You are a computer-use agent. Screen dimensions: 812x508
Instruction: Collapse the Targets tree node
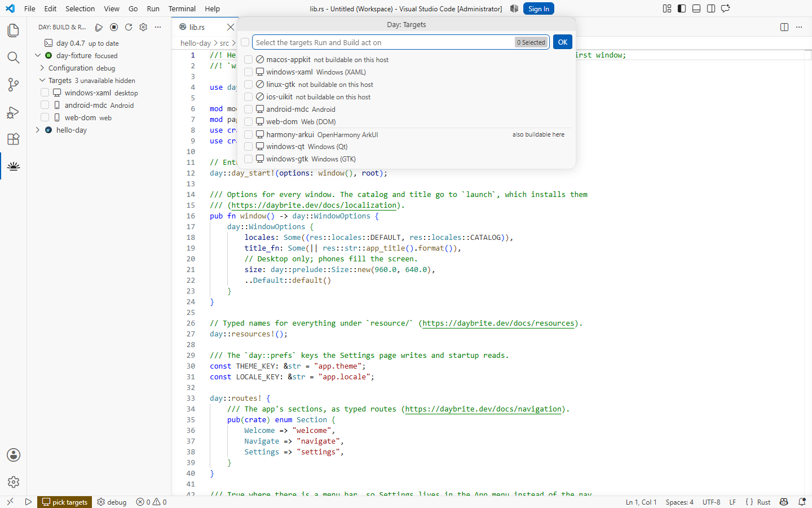tap(42, 80)
